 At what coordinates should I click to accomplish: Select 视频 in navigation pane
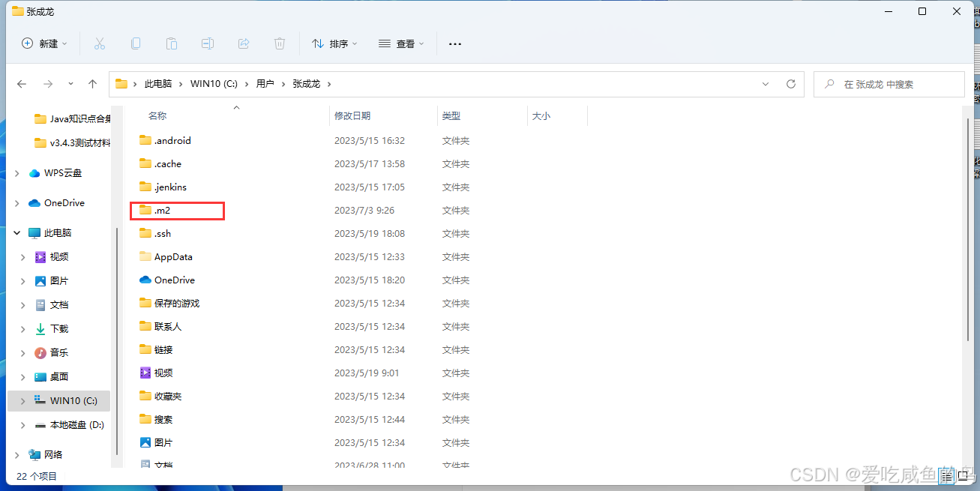[x=59, y=257]
